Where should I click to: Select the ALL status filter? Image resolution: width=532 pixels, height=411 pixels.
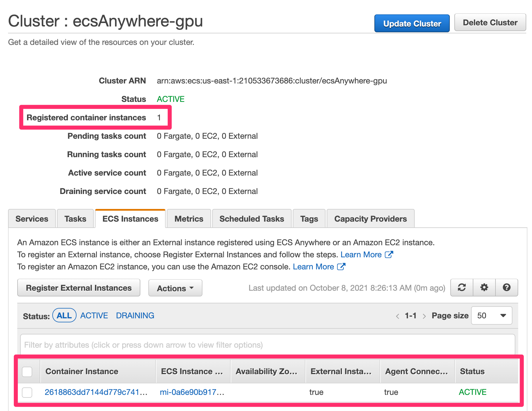point(64,315)
